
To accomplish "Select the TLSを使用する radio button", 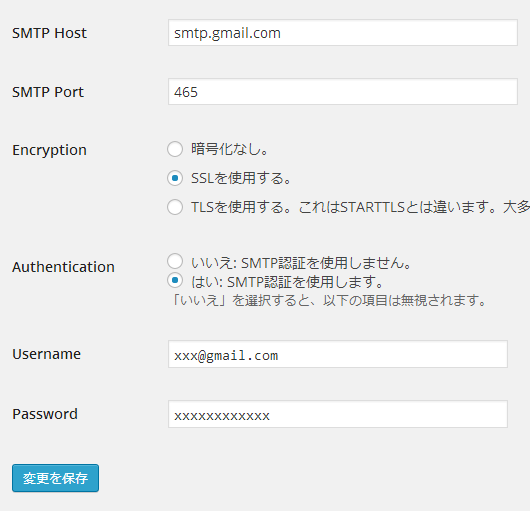I will 175,207.
